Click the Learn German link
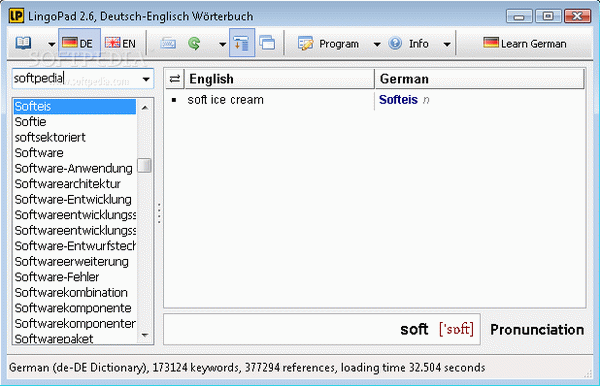The image size is (600, 386). coord(525,43)
